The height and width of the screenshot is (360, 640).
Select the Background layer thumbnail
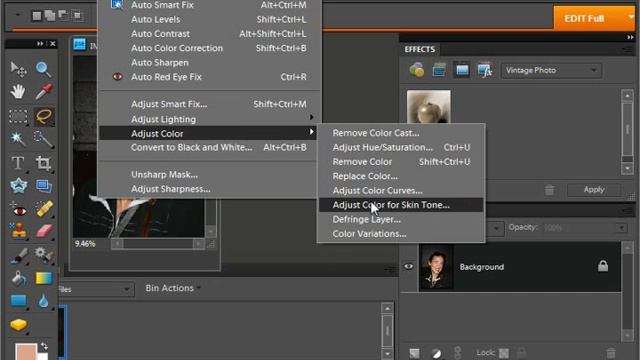436,267
